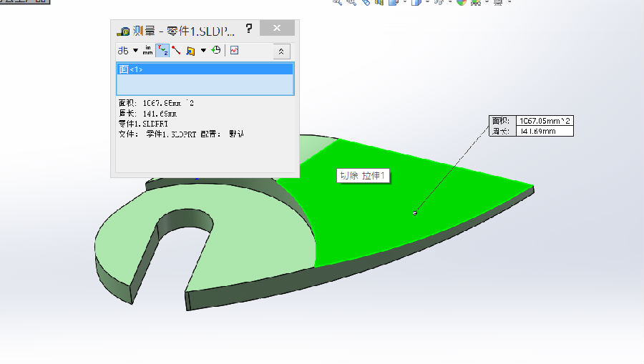Click the 切除-拉伸1 feature tooltip label

(x=364, y=176)
